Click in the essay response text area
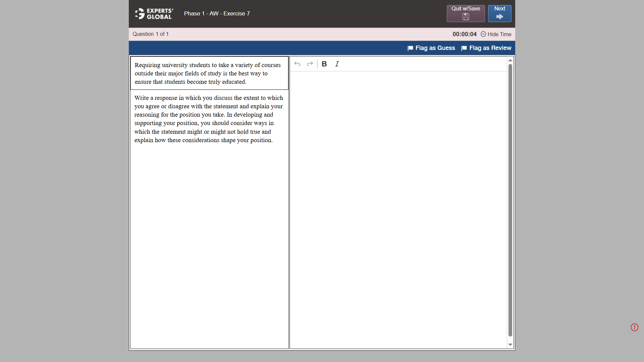Screen dimensions: 644x362 (398, 208)
